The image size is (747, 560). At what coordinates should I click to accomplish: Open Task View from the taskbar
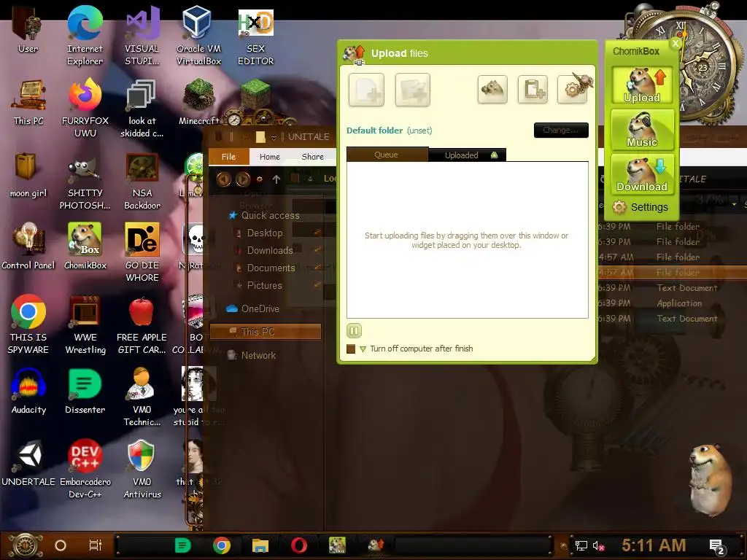96,545
